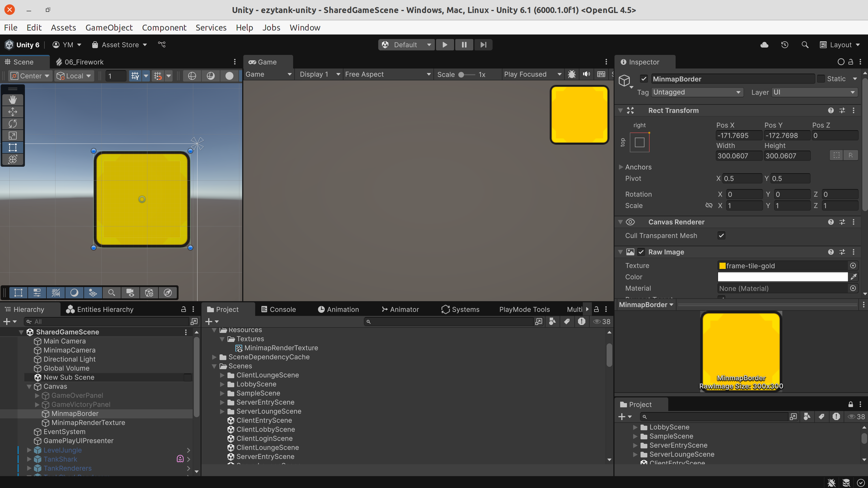
Task: Activate the Rotate tool
Action: pos(12,124)
